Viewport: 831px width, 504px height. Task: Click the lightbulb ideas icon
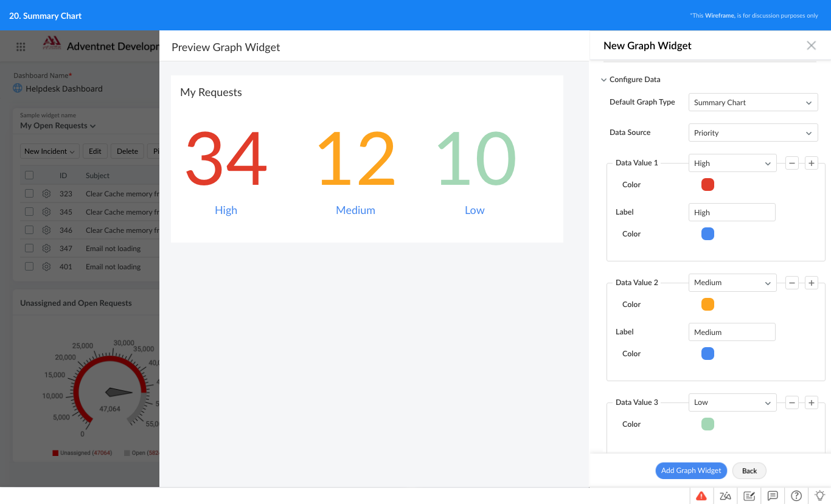[x=820, y=495]
